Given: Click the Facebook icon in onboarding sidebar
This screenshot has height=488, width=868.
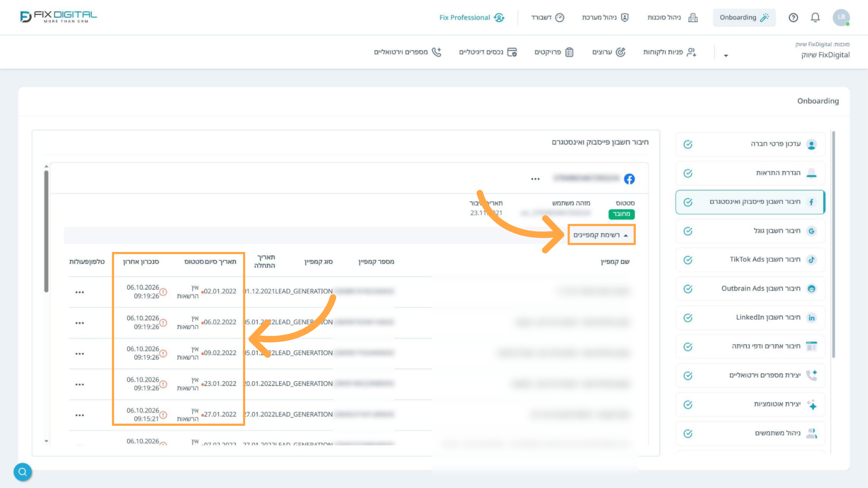Looking at the screenshot, I should 811,202.
